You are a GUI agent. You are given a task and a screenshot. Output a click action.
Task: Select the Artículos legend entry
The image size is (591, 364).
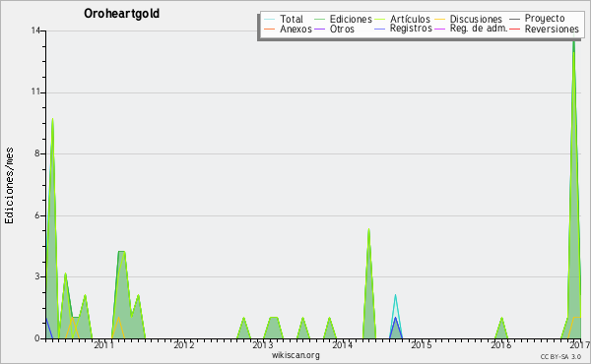tap(410, 19)
